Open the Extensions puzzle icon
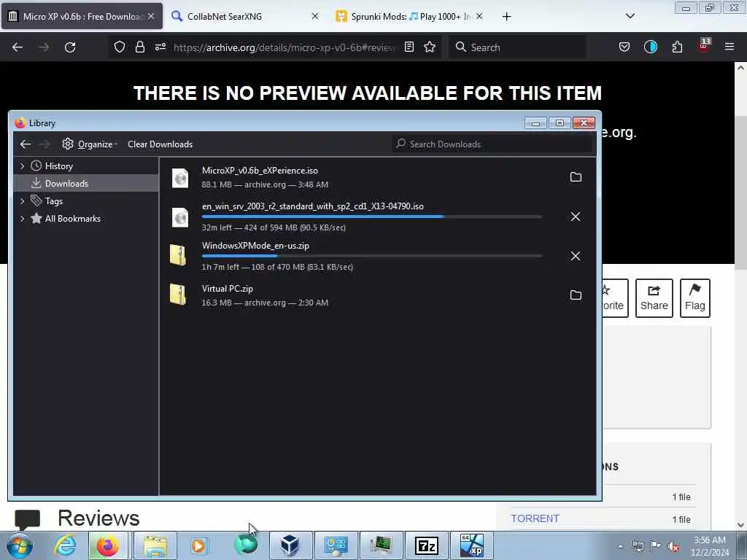The height and width of the screenshot is (560, 747). click(x=677, y=47)
